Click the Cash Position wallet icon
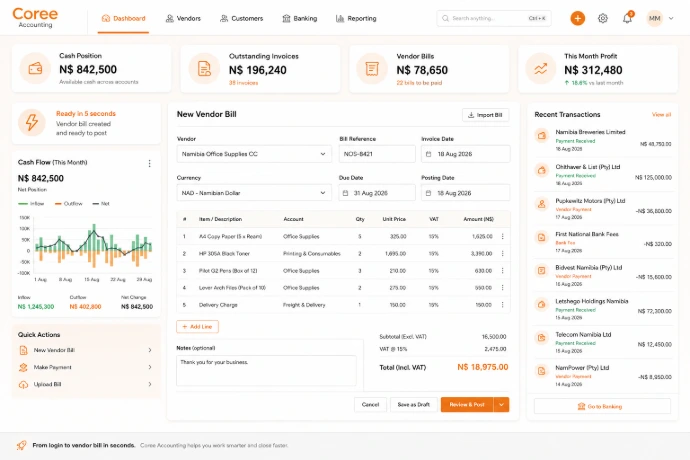The width and height of the screenshot is (690, 460). 35,69
